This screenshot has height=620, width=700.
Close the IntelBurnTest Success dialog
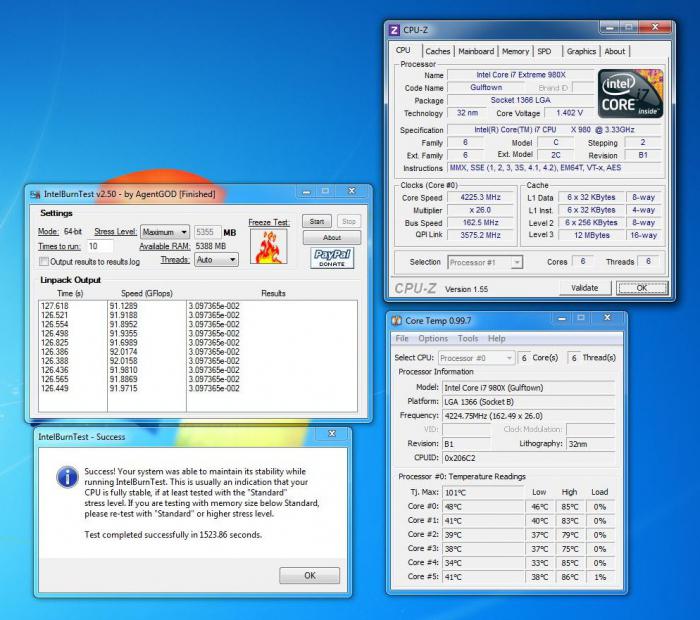coord(332,435)
